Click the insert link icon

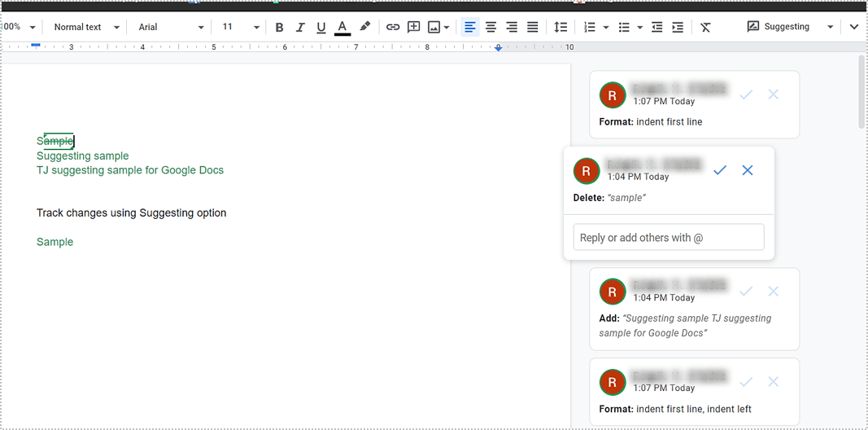tap(393, 27)
